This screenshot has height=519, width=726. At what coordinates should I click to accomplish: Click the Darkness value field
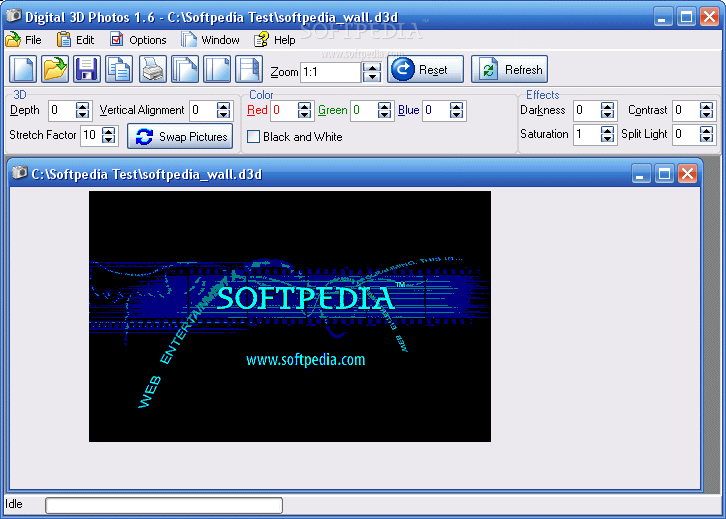[x=587, y=110]
